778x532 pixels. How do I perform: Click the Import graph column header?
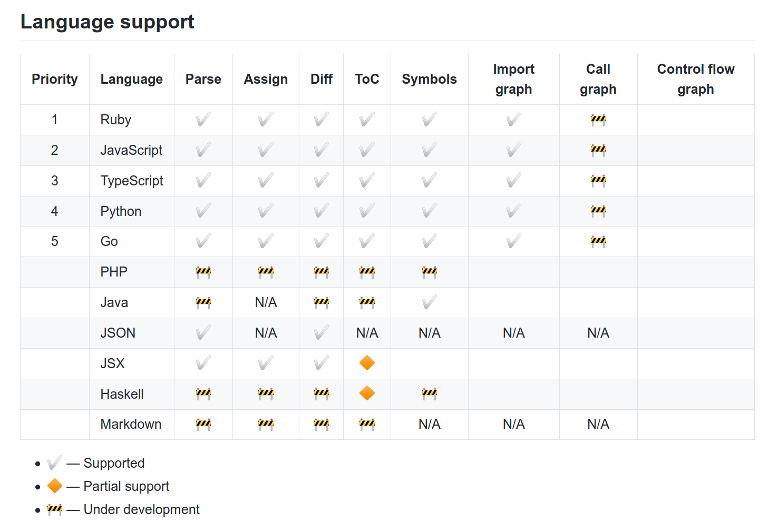pos(513,79)
